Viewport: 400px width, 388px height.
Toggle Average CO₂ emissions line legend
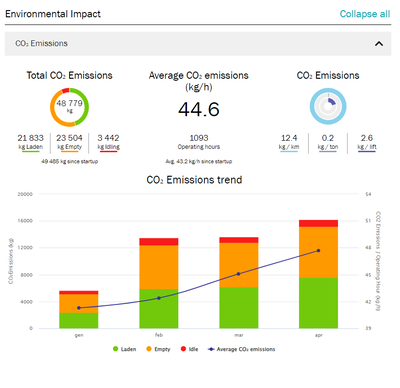click(242, 349)
